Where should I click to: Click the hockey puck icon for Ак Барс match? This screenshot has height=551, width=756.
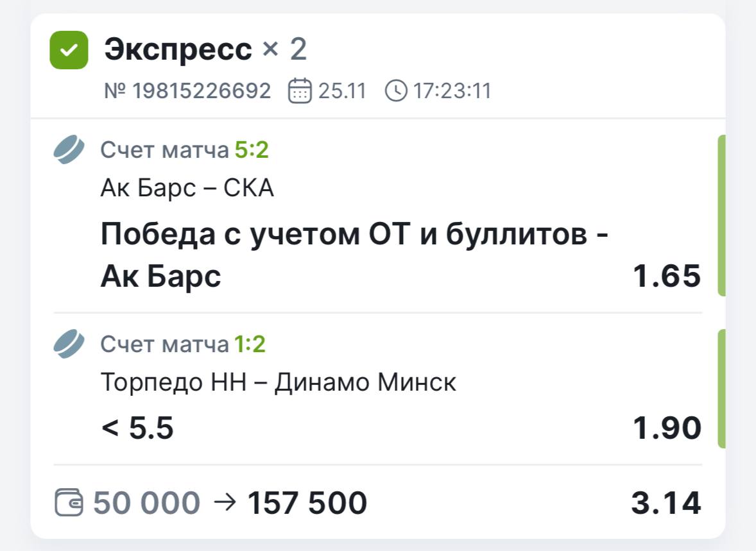pos(69,150)
